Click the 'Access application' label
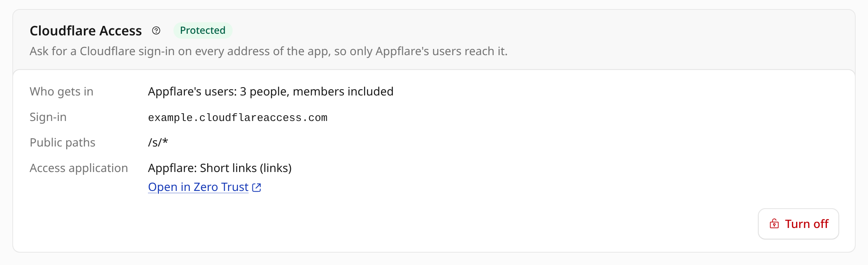868x265 pixels. (x=78, y=168)
